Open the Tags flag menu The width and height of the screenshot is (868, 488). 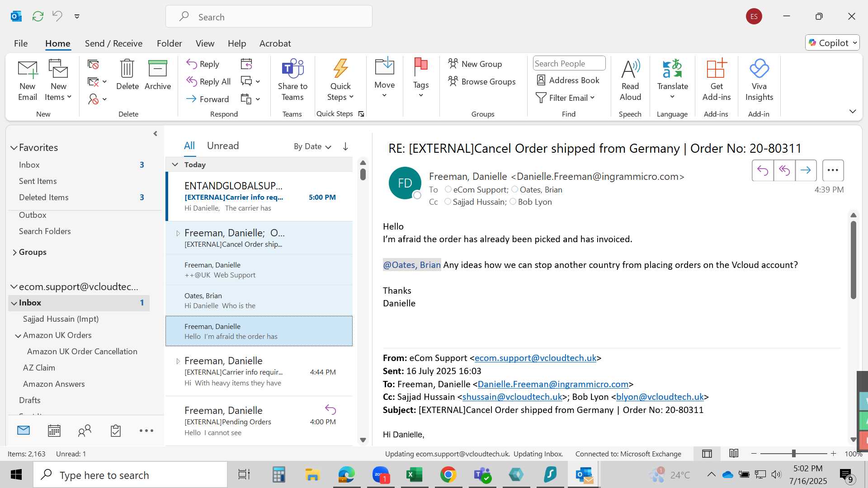click(421, 78)
